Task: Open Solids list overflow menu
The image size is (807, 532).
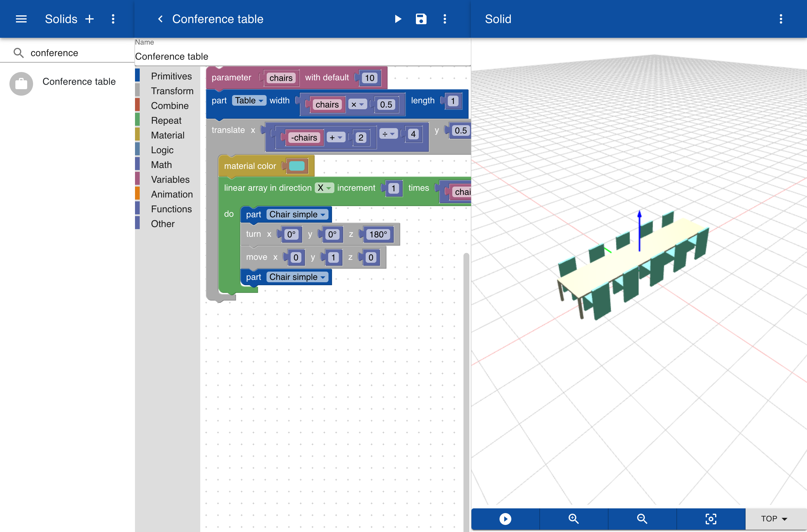Action: coord(113,19)
